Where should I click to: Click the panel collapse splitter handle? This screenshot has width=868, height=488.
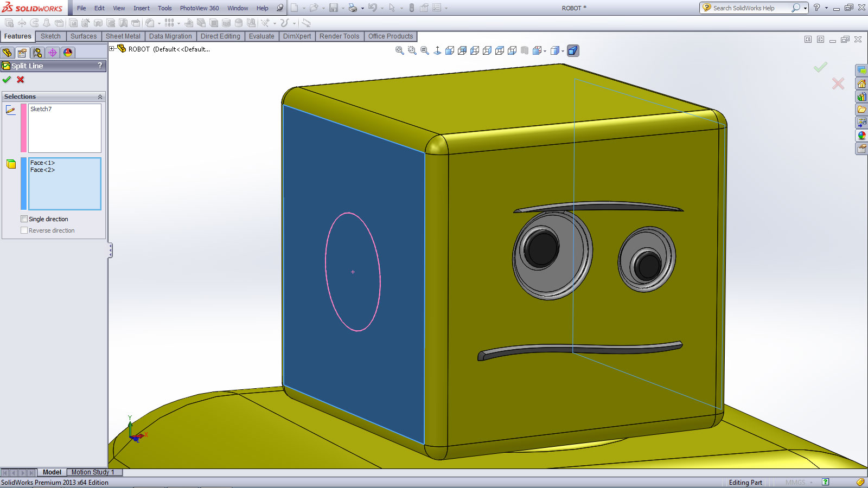(x=110, y=250)
